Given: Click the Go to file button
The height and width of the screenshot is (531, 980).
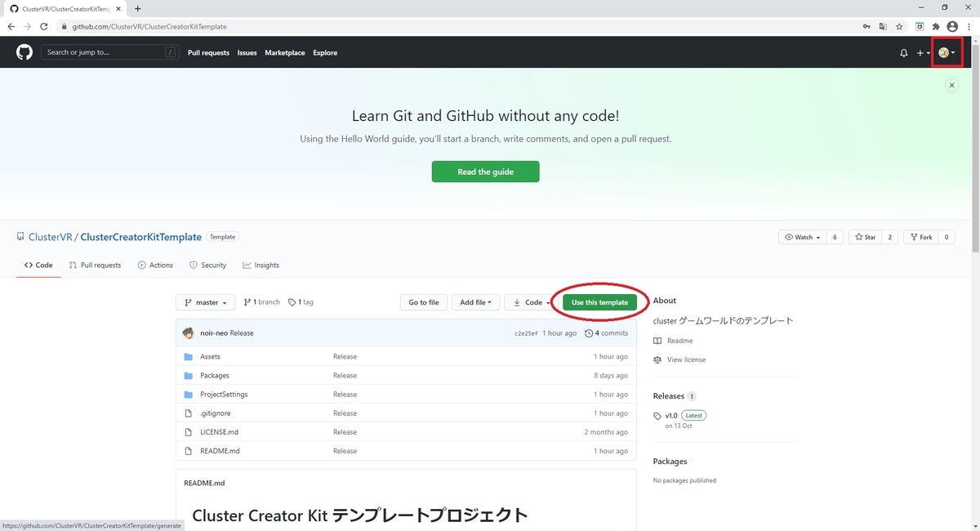Looking at the screenshot, I should point(423,302).
